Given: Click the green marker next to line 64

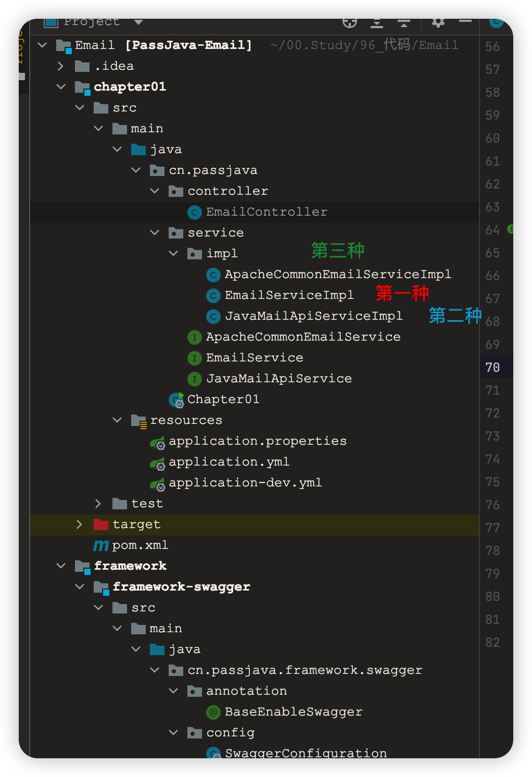Looking at the screenshot, I should coord(509,229).
